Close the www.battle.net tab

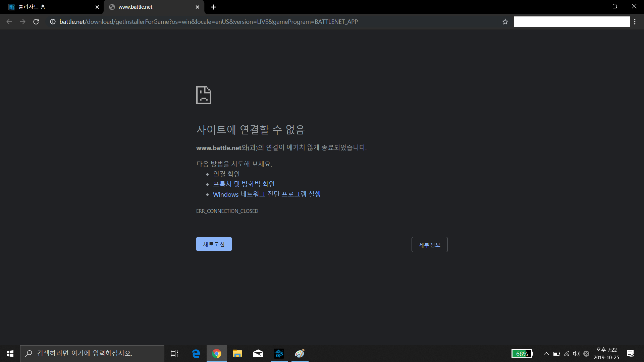coord(197,7)
